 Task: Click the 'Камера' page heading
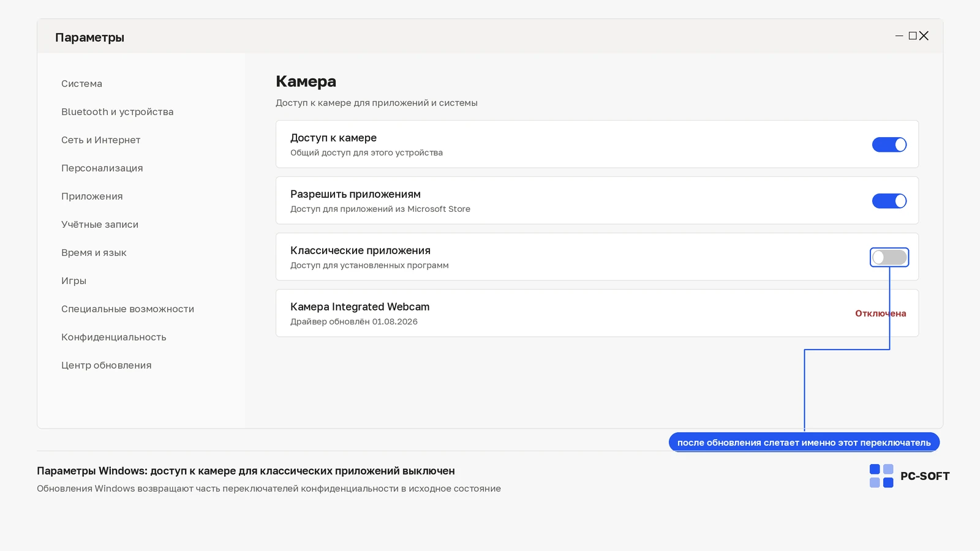pos(306,81)
